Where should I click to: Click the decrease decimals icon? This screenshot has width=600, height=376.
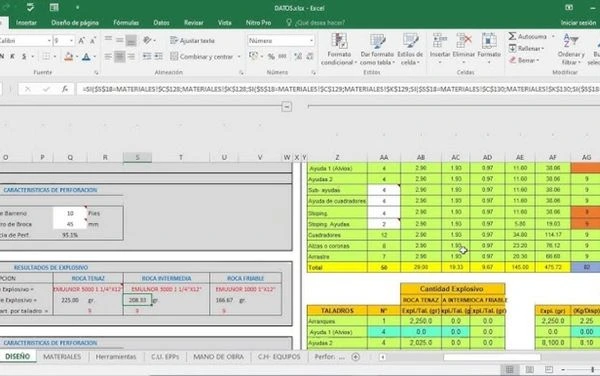click(x=310, y=57)
